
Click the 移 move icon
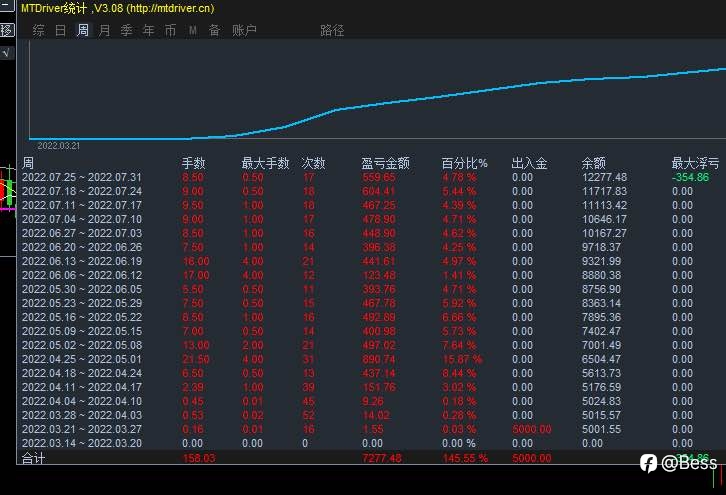[x=7, y=30]
